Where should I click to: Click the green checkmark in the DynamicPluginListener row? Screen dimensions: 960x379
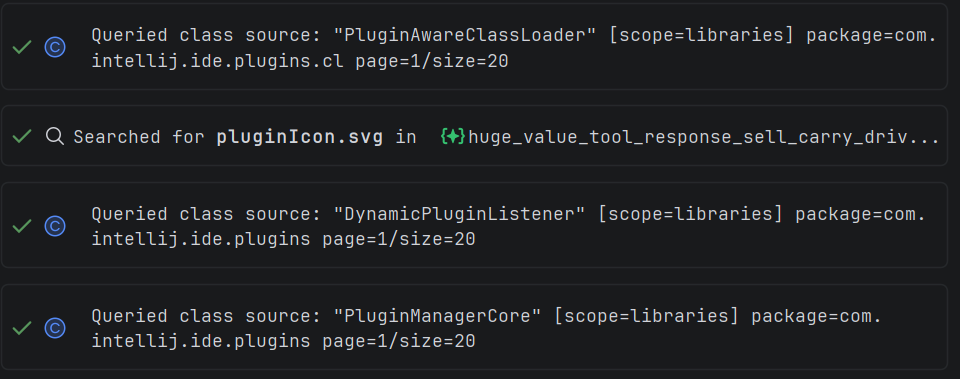coord(22,226)
